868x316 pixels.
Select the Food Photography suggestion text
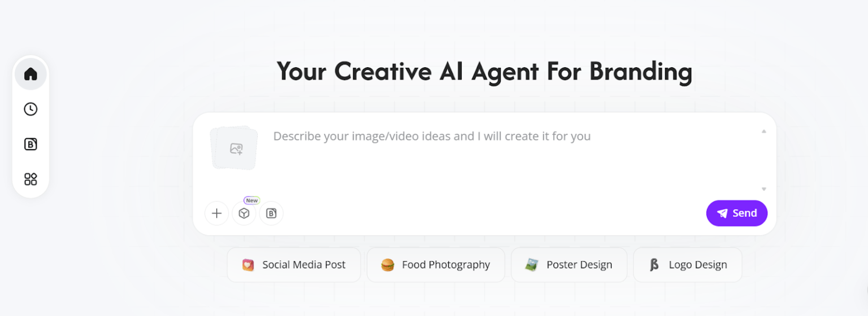click(445, 265)
